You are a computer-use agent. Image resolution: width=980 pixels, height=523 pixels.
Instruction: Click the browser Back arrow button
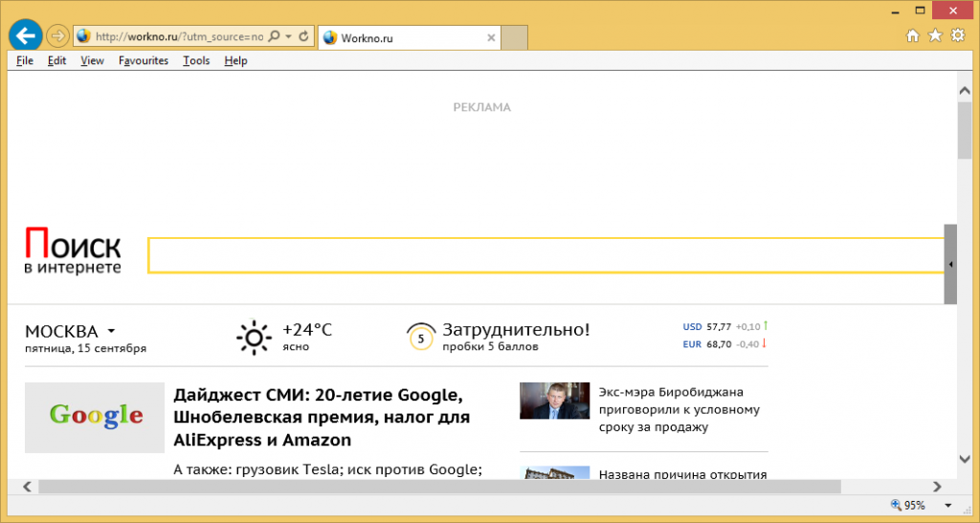[x=24, y=35]
